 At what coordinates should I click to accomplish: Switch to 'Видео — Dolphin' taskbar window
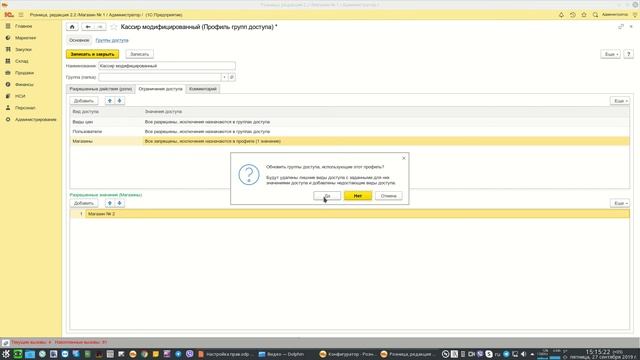pos(282,354)
